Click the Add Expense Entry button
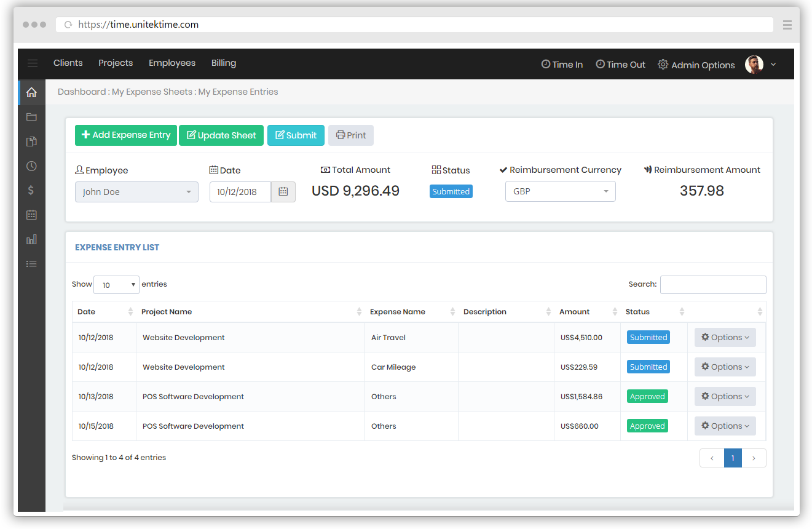This screenshot has height=529, width=812. (x=126, y=135)
